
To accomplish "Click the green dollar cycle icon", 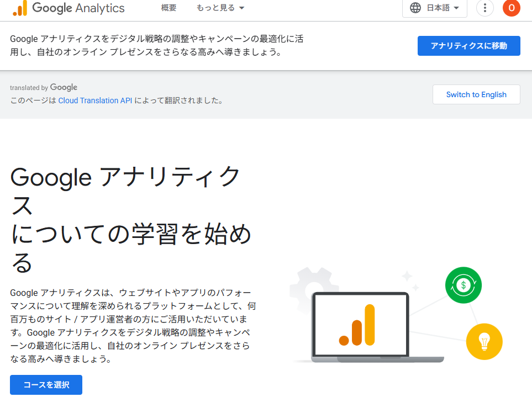I will [x=463, y=285].
